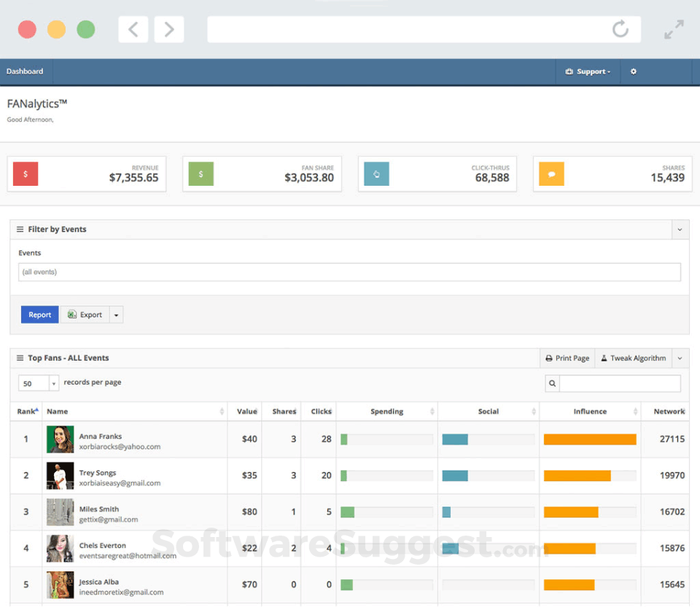Sort table by the Value column header

point(246,412)
